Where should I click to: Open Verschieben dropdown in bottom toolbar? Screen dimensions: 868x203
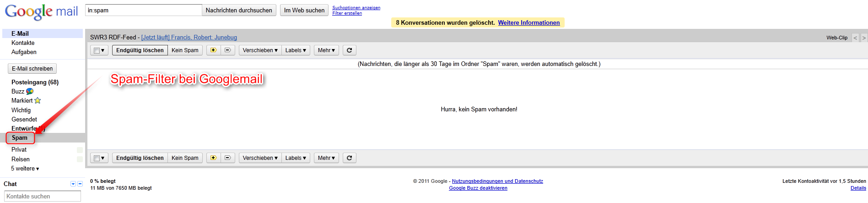click(260, 158)
